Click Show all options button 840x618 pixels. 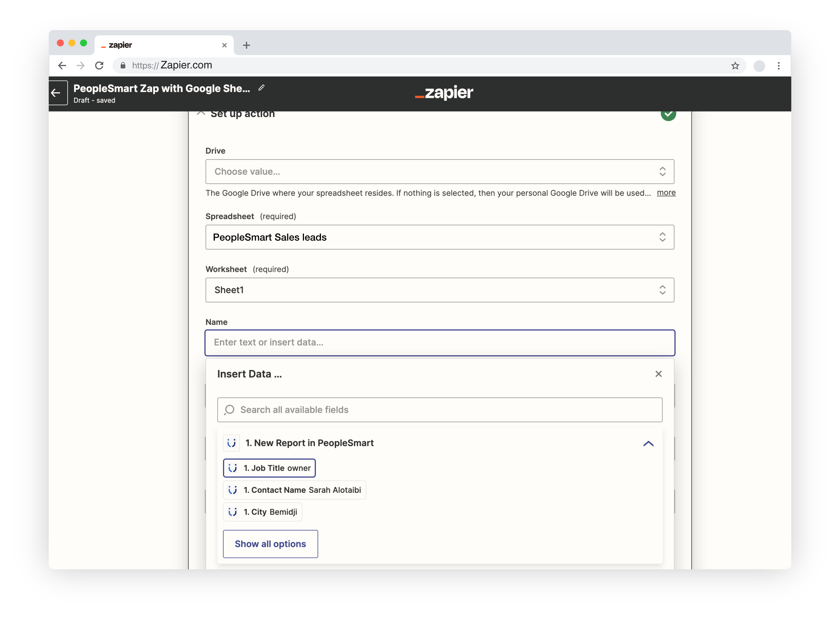point(270,544)
